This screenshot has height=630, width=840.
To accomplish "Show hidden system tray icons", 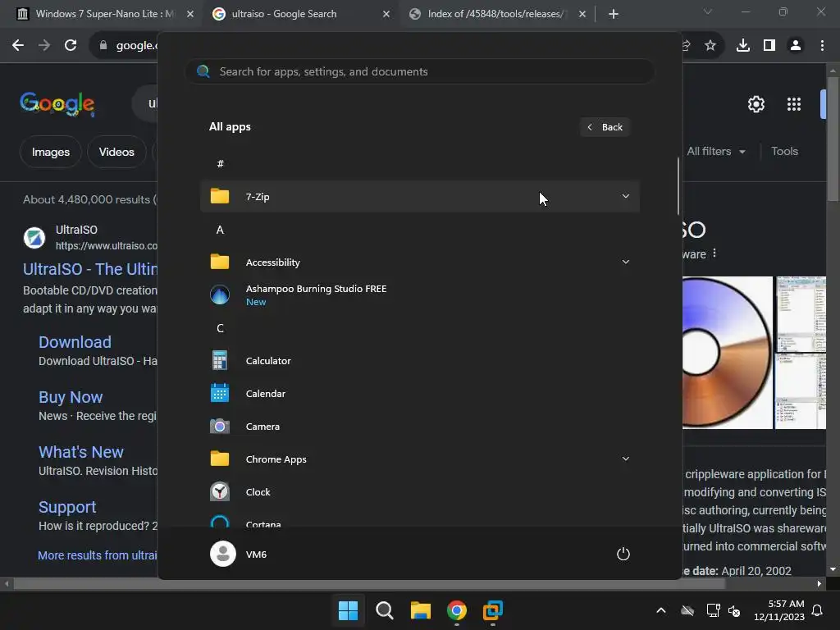I will 661,610.
